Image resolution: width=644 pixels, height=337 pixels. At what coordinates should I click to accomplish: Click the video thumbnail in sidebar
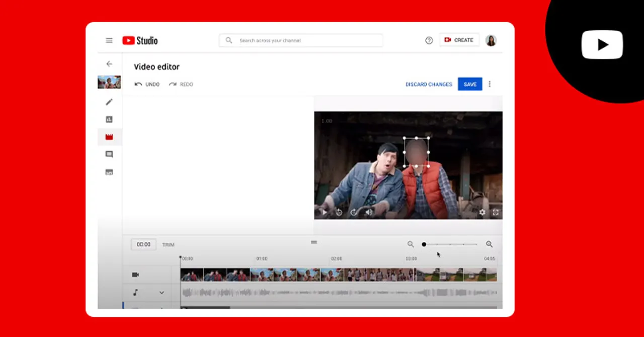pos(109,82)
